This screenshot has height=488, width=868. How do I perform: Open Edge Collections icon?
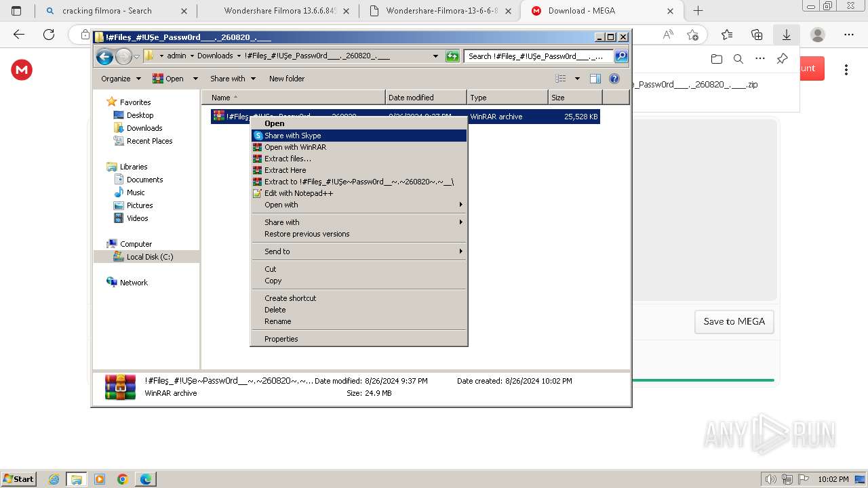point(757,35)
